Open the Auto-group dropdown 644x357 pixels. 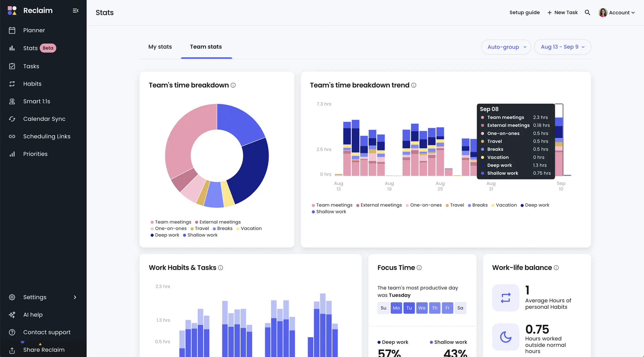(506, 47)
